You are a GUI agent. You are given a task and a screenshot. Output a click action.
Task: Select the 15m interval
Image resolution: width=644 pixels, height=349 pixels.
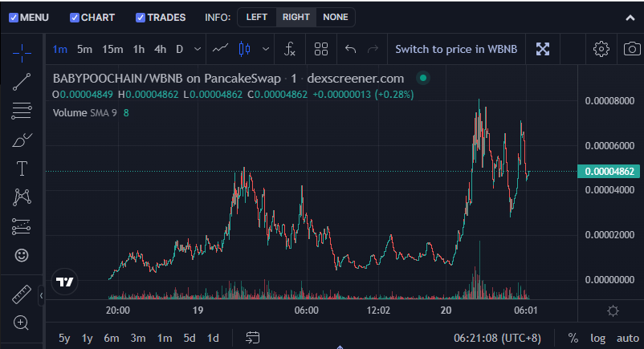(x=112, y=49)
